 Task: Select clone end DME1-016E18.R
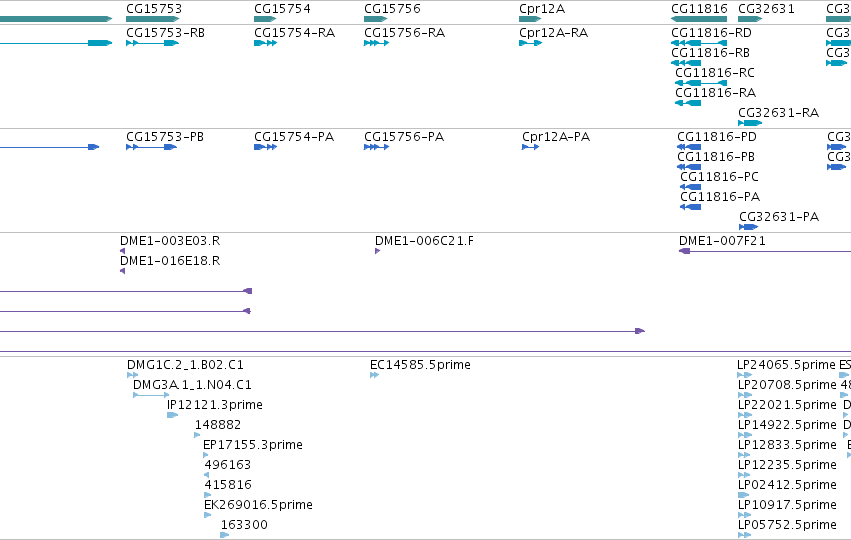170,261
